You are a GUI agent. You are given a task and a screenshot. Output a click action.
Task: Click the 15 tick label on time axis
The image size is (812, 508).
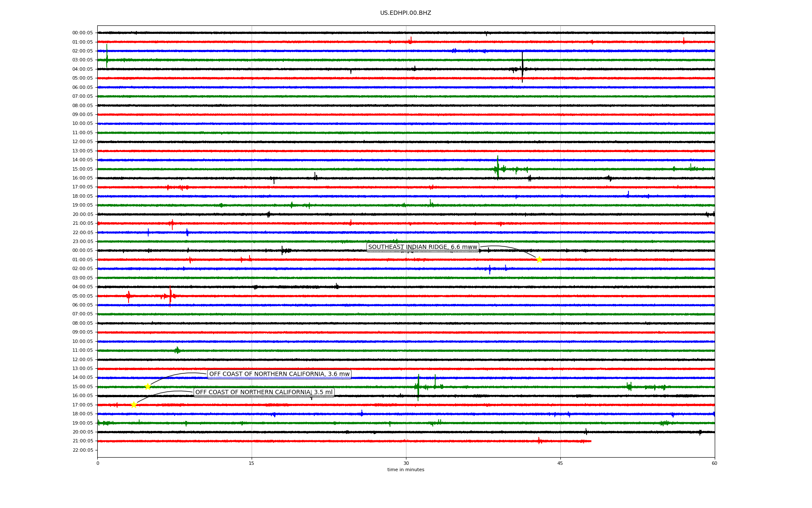point(252,463)
